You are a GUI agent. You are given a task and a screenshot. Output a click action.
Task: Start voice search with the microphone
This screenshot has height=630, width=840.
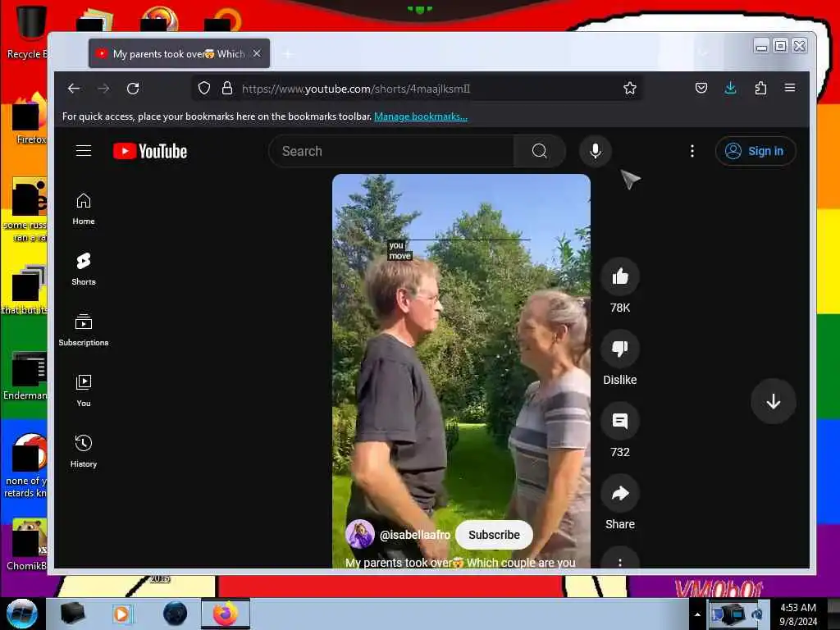tap(596, 151)
